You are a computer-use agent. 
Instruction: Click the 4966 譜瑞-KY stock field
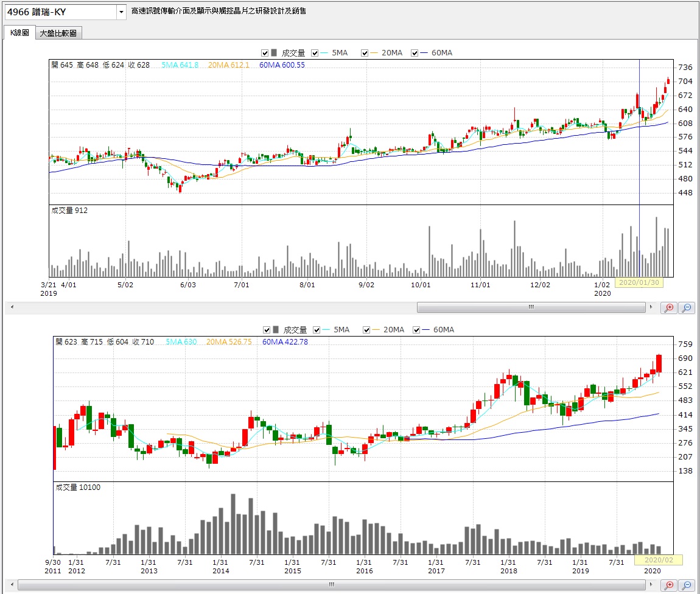(60, 12)
